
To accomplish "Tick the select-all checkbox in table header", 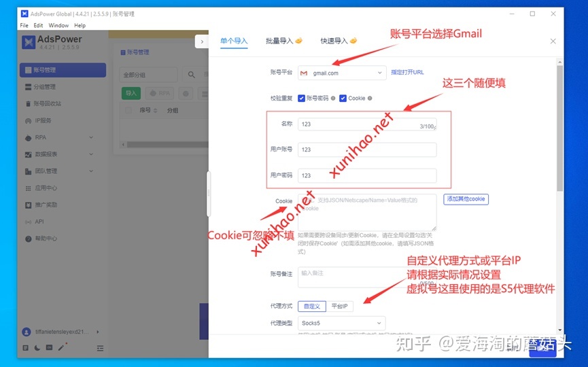I will click(x=128, y=110).
